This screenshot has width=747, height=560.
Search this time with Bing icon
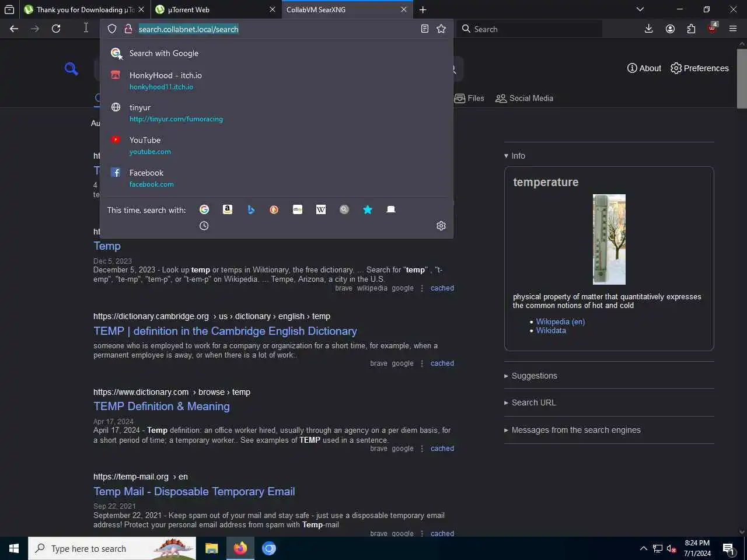coord(251,209)
